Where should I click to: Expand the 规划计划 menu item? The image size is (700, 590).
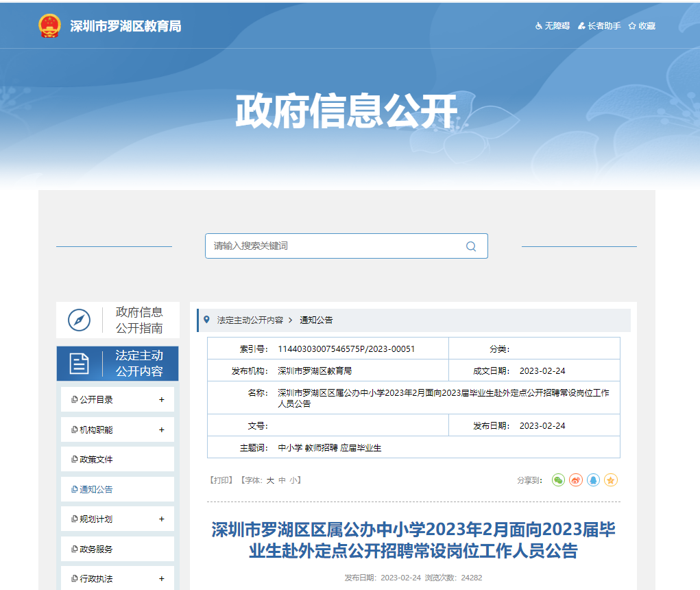(162, 519)
